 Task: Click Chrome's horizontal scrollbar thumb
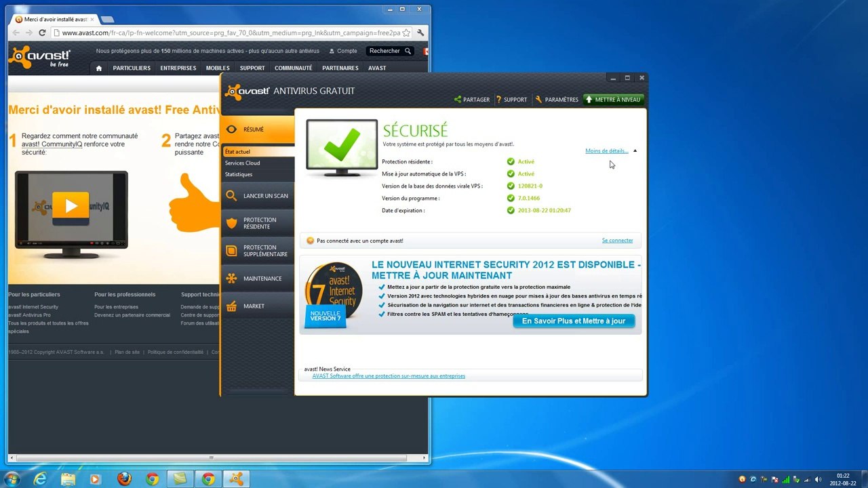[x=212, y=457]
